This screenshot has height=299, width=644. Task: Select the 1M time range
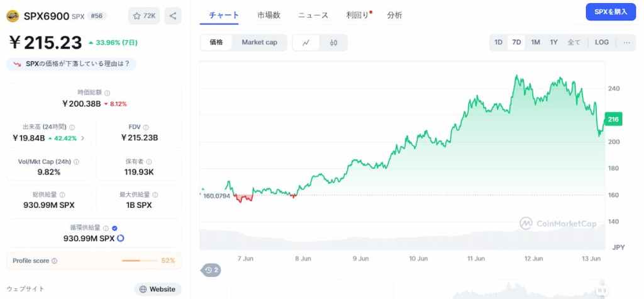pos(535,42)
